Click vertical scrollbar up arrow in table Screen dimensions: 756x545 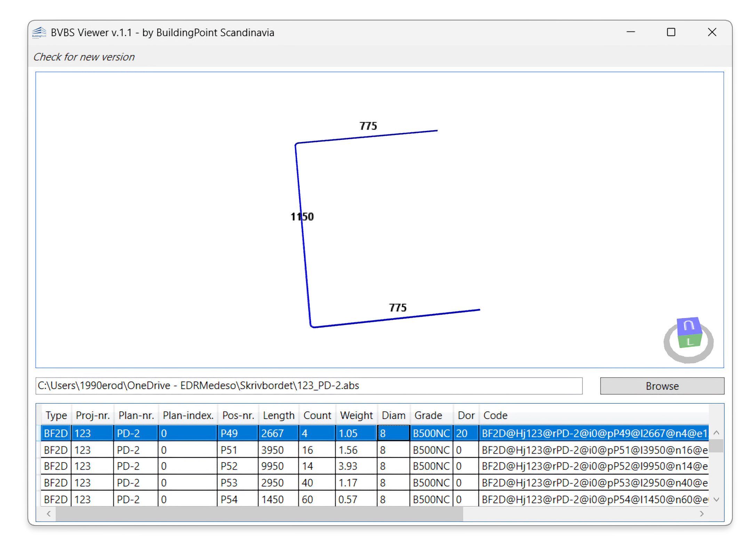pyautogui.click(x=716, y=433)
